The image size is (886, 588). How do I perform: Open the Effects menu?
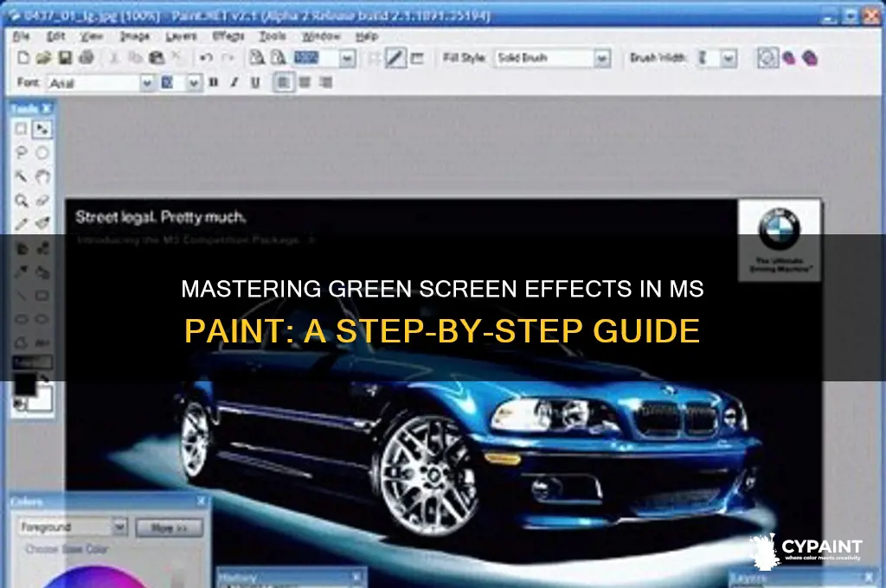[228, 36]
